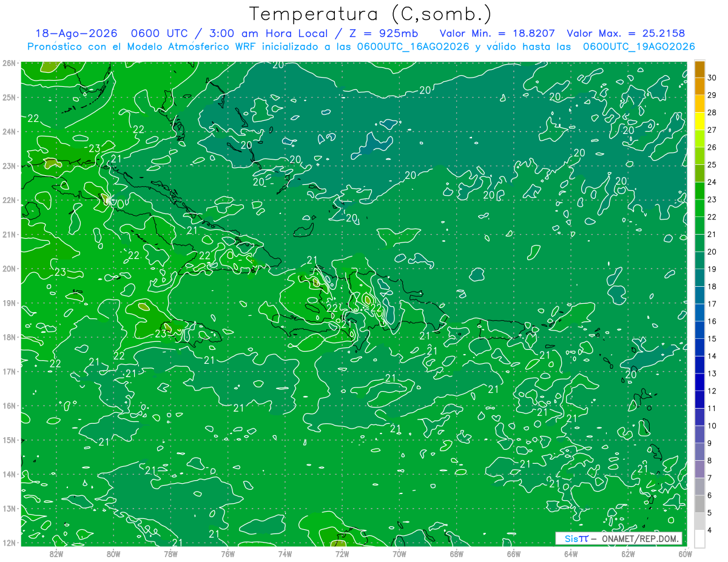
Task: Click the '23N' latitude axis label
Action: coord(9,166)
